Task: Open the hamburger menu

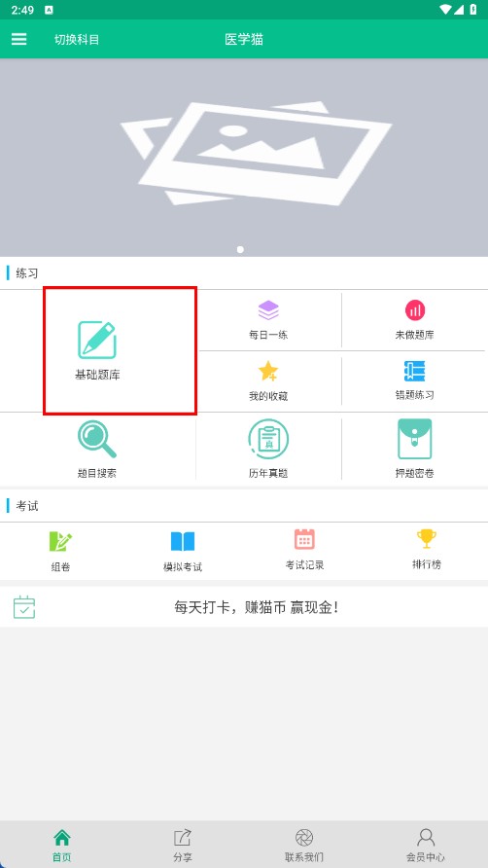Action: [x=18, y=39]
